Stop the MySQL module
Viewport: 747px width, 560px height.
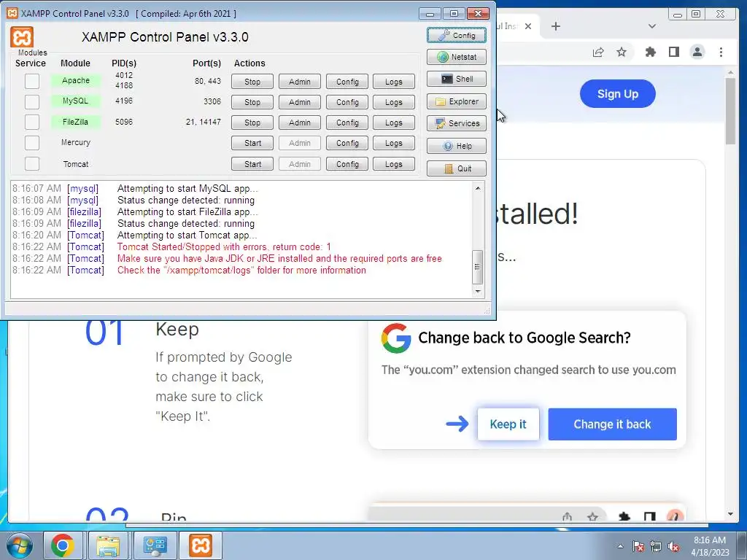[x=252, y=102]
